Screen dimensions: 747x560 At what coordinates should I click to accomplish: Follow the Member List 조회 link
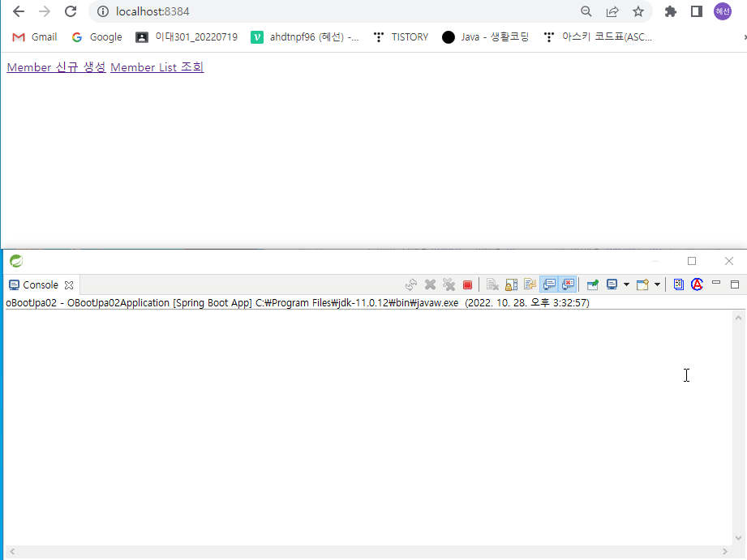click(x=157, y=67)
